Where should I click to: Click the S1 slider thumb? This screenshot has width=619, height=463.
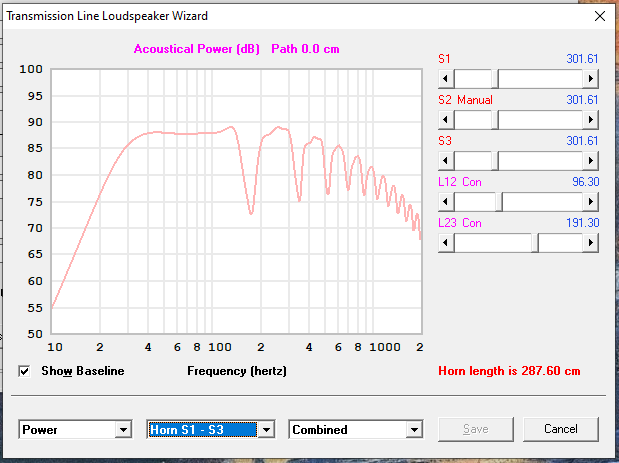pos(495,79)
